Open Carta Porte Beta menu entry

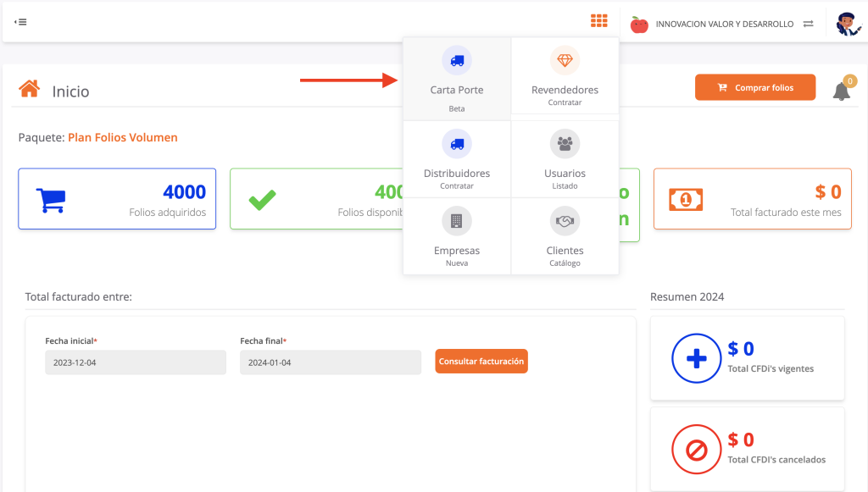click(457, 79)
